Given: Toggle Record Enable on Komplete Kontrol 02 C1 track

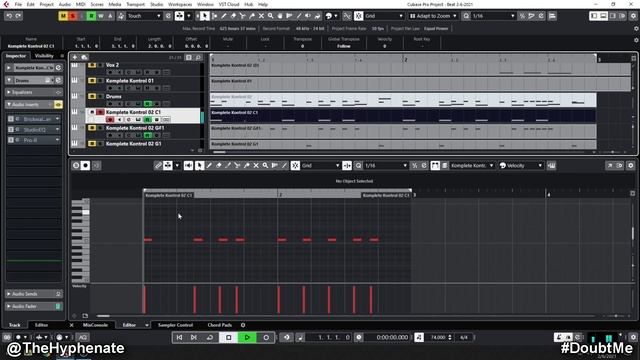Looking at the screenshot, I should (x=110, y=120).
